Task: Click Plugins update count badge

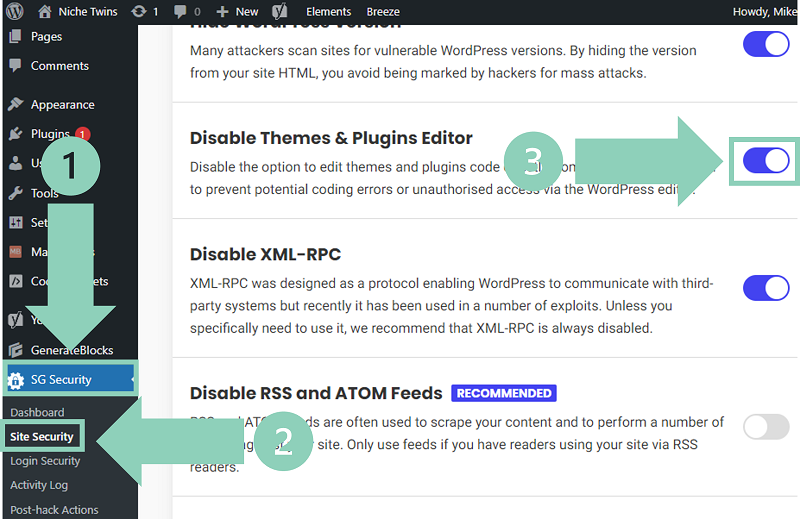Action: pyautogui.click(x=83, y=134)
